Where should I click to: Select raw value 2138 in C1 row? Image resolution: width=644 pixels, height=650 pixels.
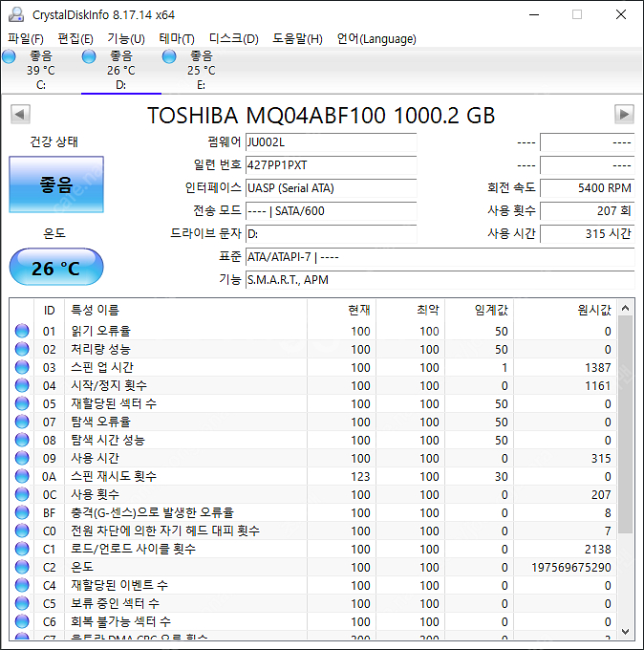point(597,550)
